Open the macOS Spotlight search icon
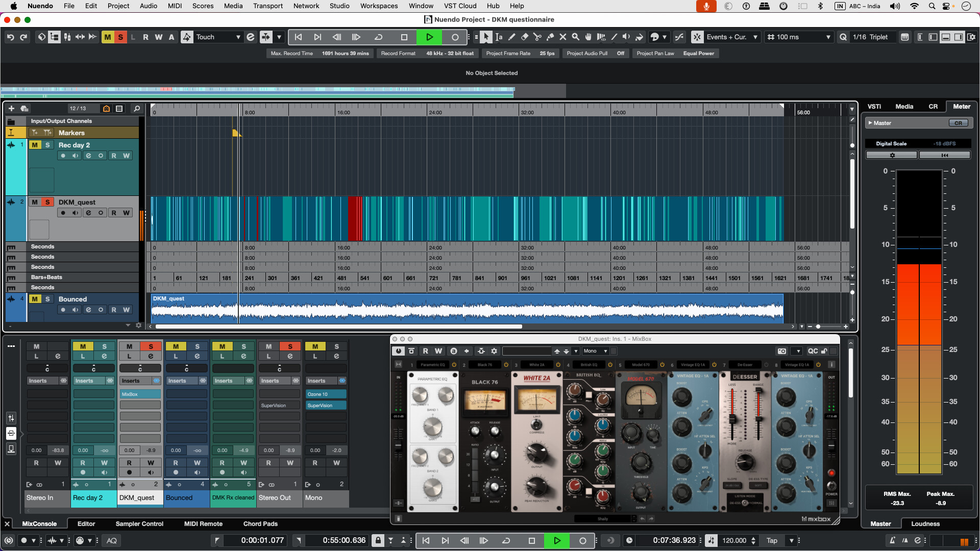The height and width of the screenshot is (551, 980). [932, 6]
